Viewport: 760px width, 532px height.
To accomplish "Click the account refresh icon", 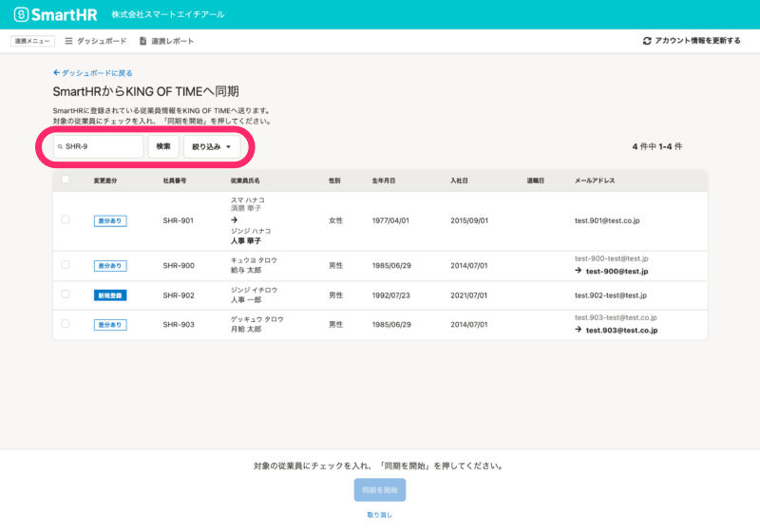I will [x=647, y=41].
